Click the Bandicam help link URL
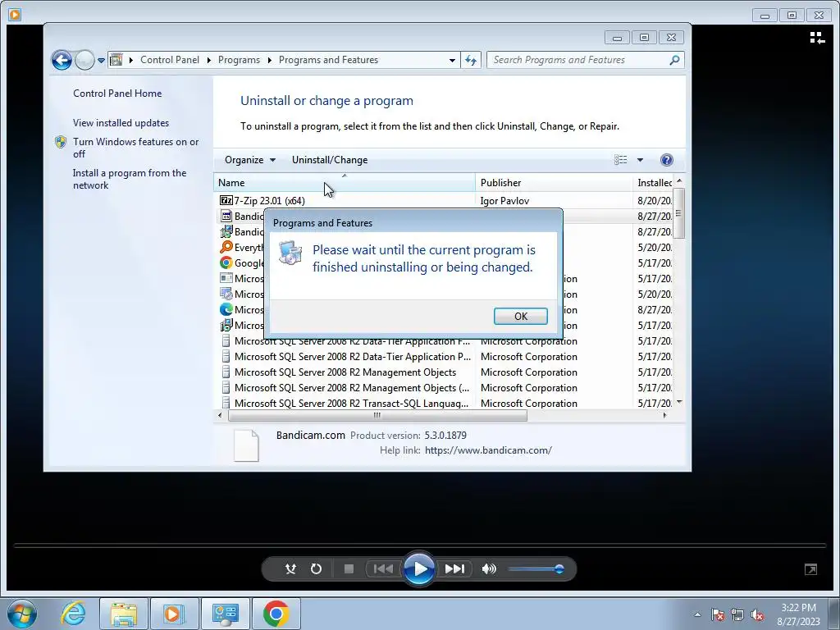 point(488,450)
